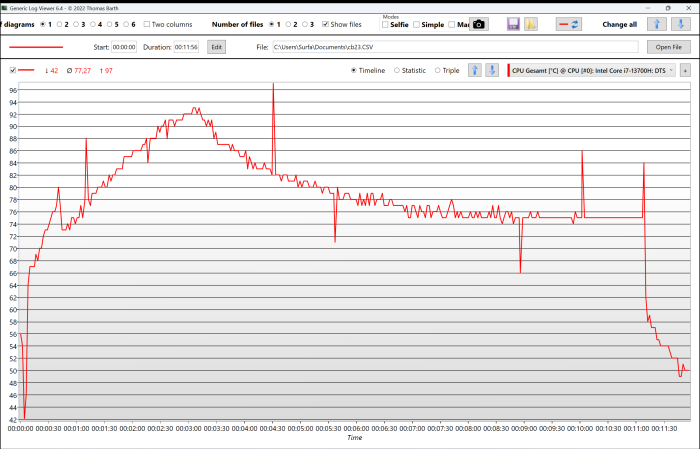Maximize the Generic Log Viewer window

click(x=668, y=8)
